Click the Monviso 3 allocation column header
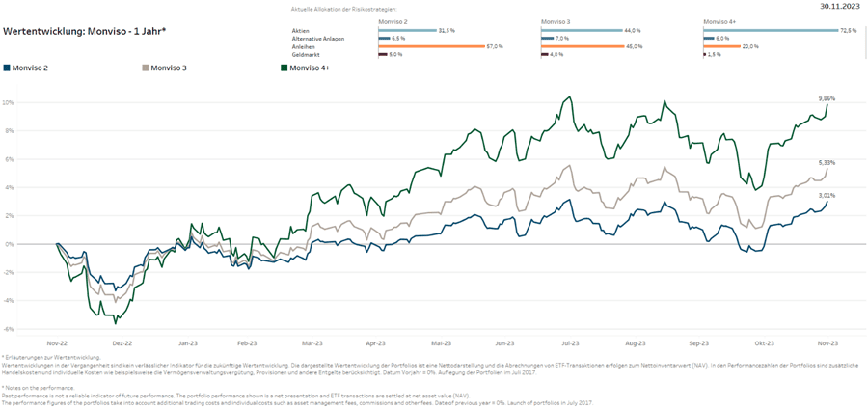The image size is (868, 411). 555,21
